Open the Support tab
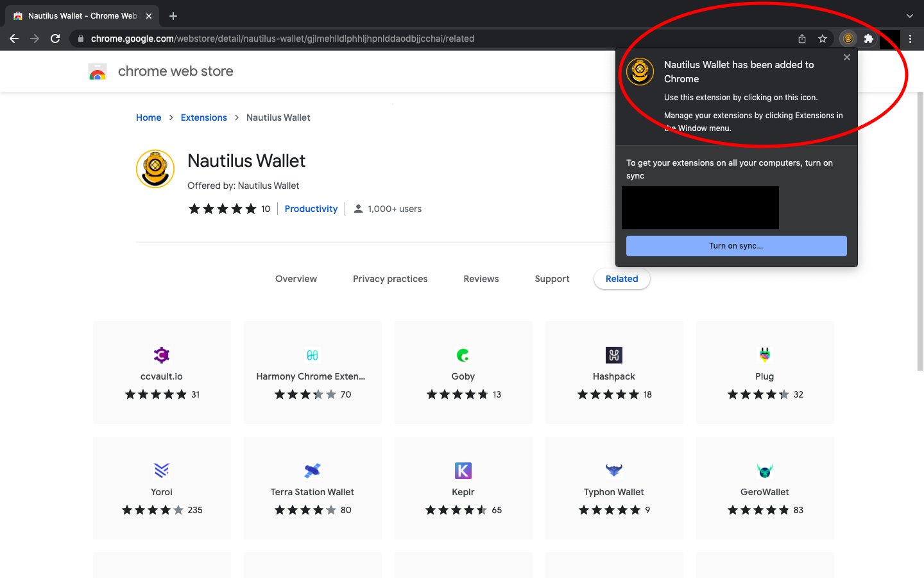The width and height of the screenshot is (924, 578). coord(552,279)
